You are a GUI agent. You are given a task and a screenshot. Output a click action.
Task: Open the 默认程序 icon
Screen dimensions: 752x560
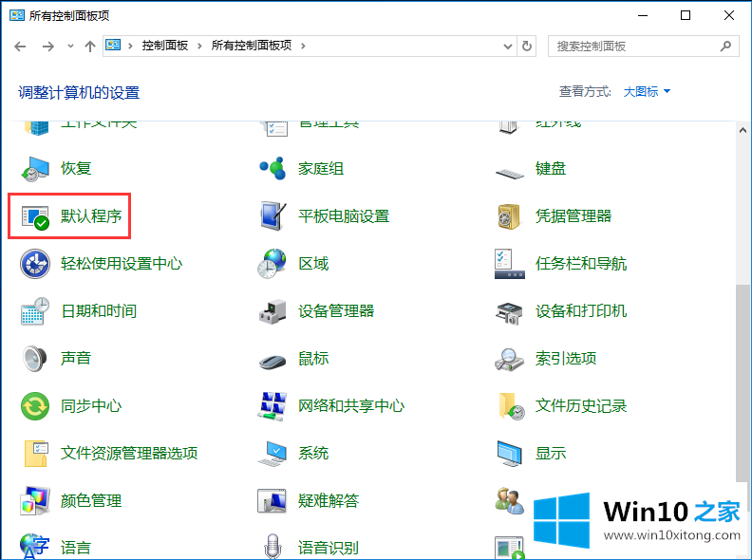(35, 216)
